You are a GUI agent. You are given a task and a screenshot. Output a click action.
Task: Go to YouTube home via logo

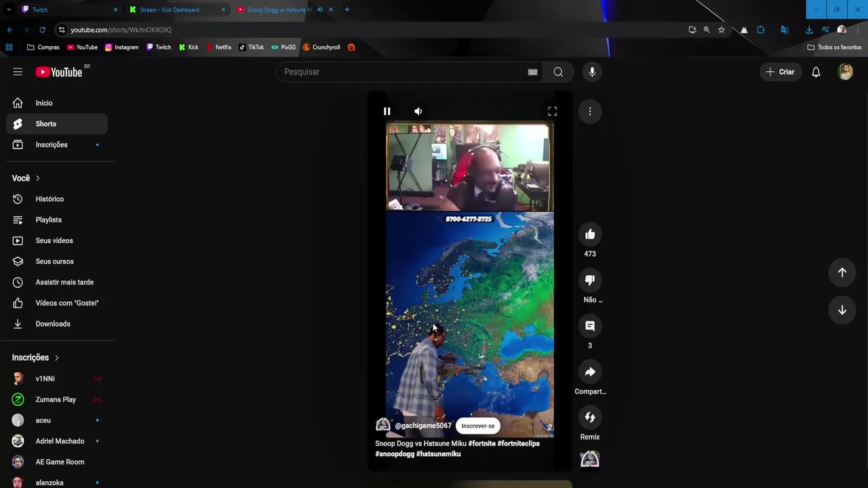point(59,72)
